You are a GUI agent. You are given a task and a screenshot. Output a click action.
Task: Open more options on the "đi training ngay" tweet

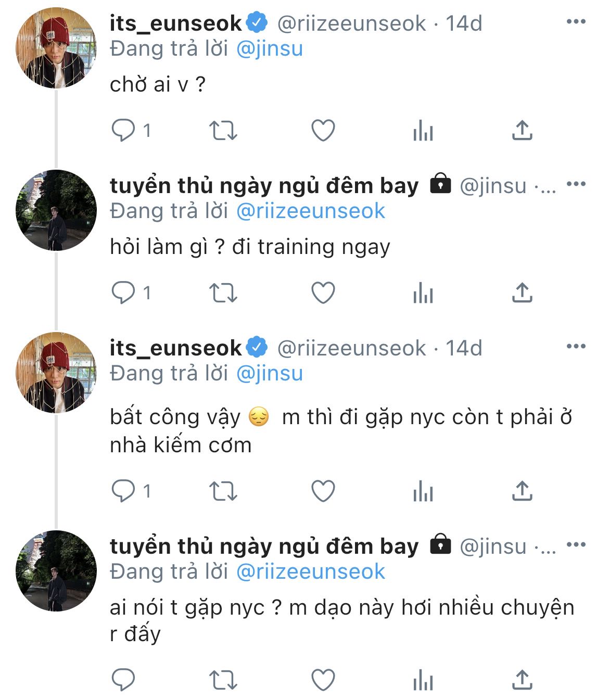pyautogui.click(x=576, y=184)
